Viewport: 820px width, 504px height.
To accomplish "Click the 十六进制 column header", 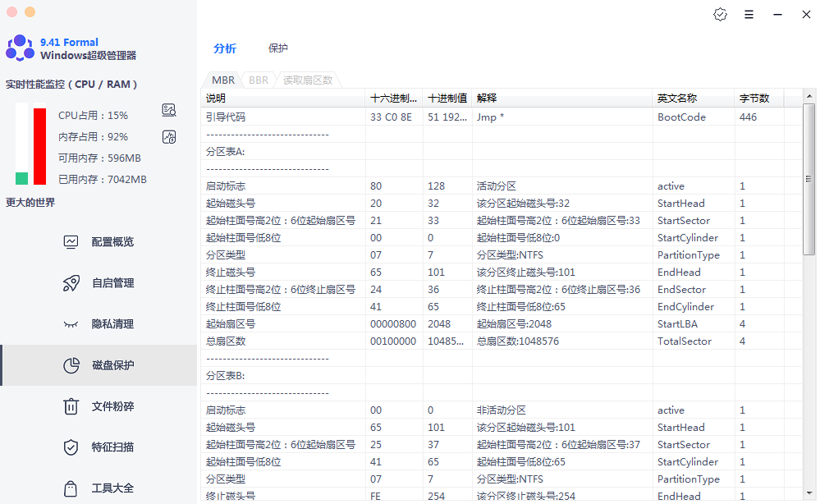I will tap(394, 98).
